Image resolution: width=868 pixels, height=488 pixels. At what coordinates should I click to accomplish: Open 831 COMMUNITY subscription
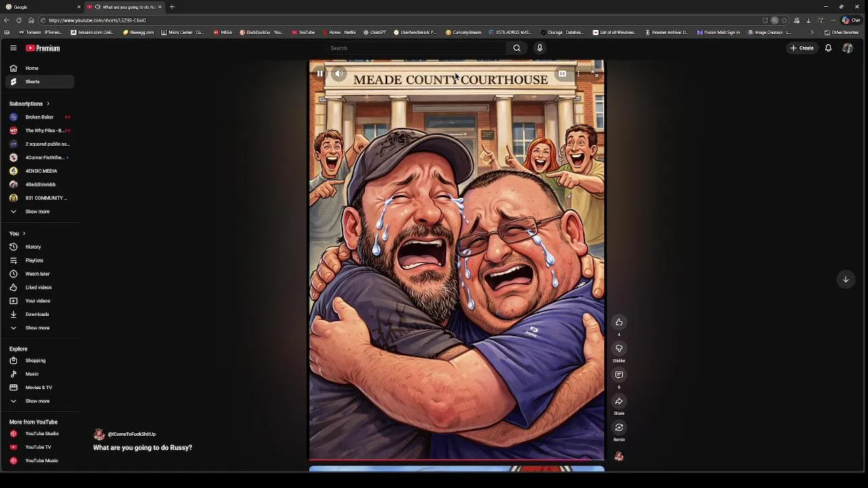[x=40, y=198]
